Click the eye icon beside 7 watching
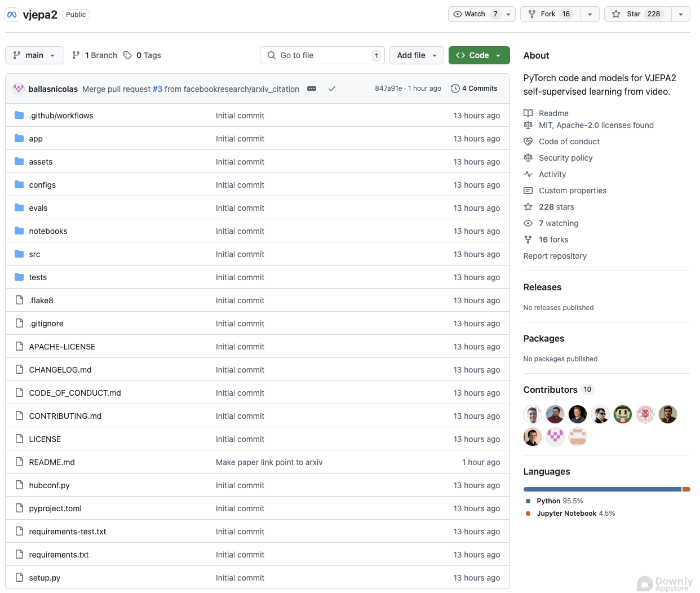This screenshot has width=700, height=593. click(528, 223)
